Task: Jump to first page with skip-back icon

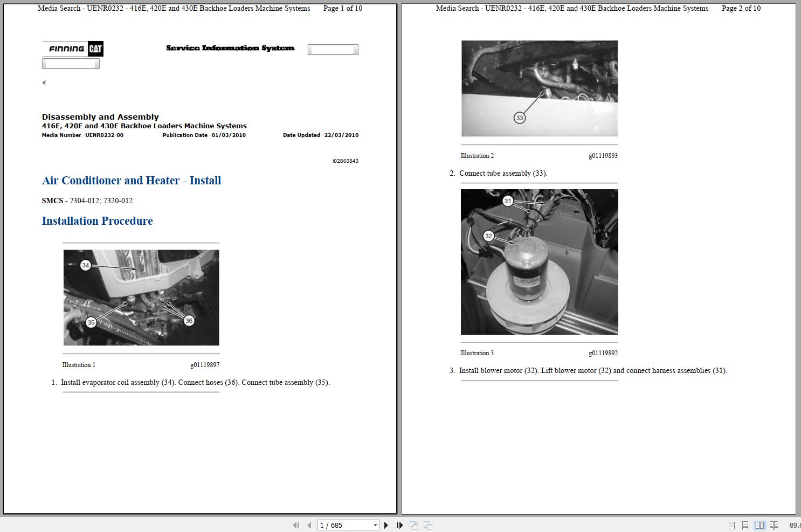Action: (295, 525)
